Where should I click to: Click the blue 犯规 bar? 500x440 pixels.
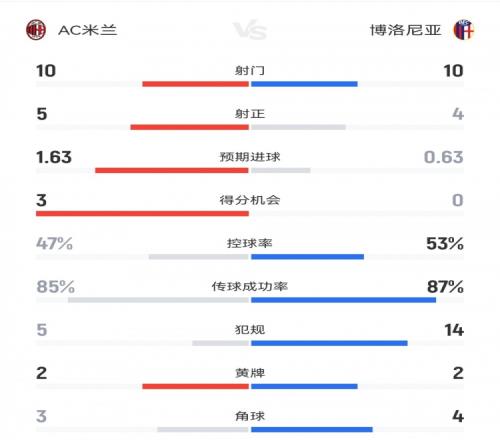click(329, 343)
